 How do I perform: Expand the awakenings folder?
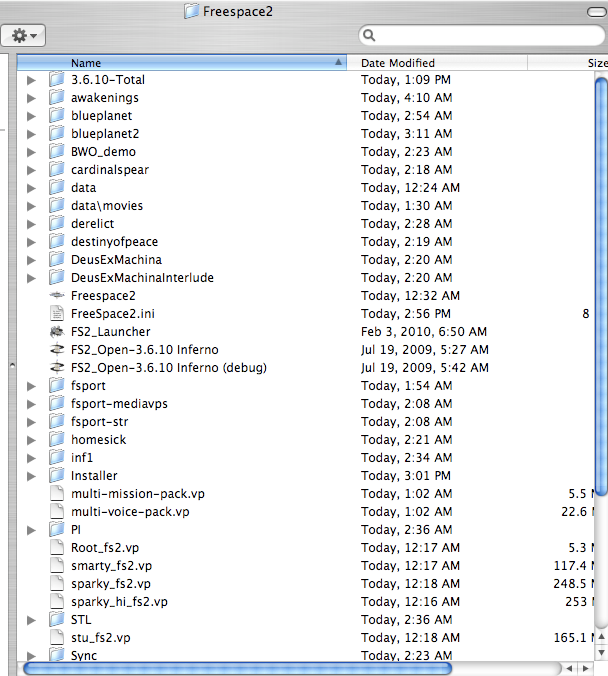coord(31,98)
